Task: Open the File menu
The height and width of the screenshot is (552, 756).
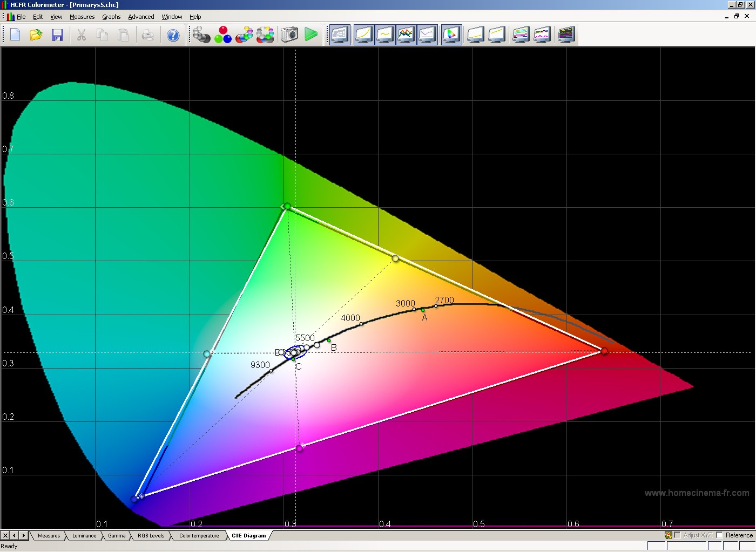Action: click(x=21, y=17)
